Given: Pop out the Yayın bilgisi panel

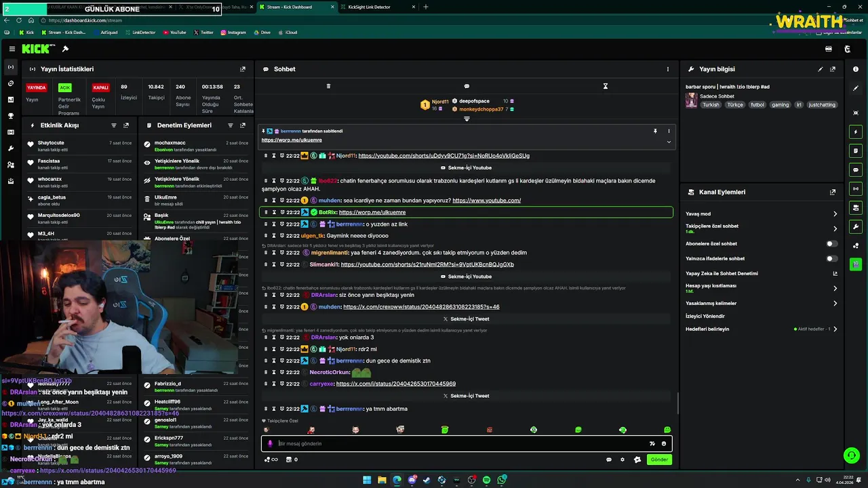Looking at the screenshot, I should [833, 69].
